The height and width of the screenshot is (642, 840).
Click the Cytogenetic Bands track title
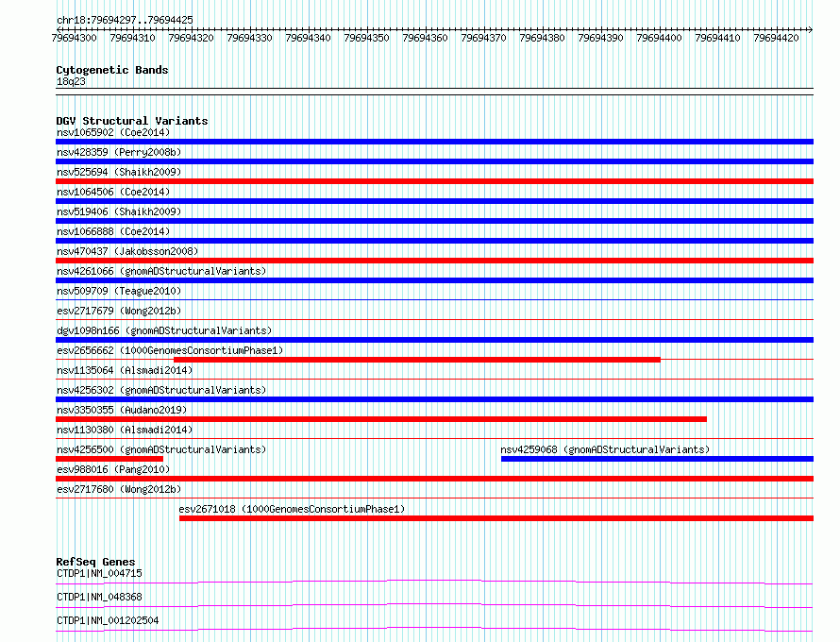pyautogui.click(x=112, y=70)
